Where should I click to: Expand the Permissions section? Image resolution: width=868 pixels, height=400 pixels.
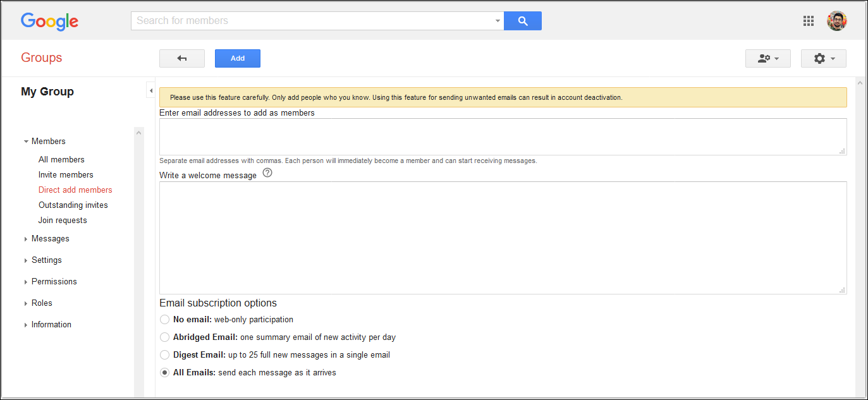[54, 281]
